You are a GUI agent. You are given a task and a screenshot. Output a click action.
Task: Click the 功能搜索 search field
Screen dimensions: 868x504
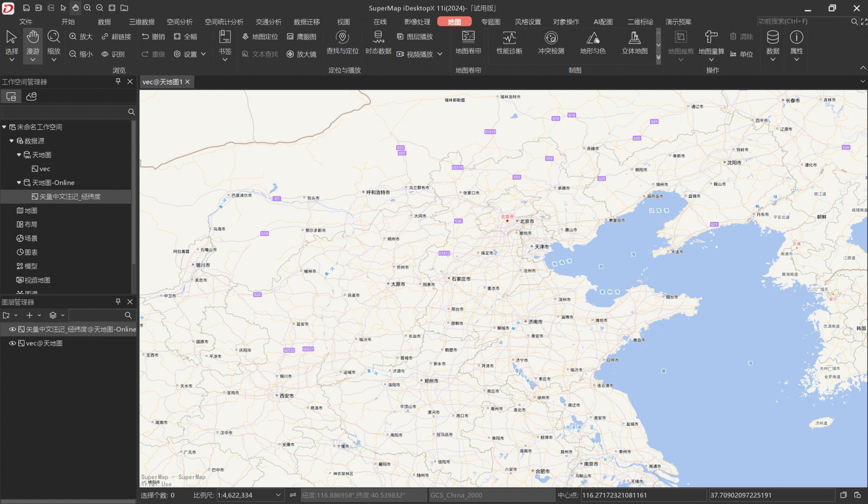coord(803,21)
